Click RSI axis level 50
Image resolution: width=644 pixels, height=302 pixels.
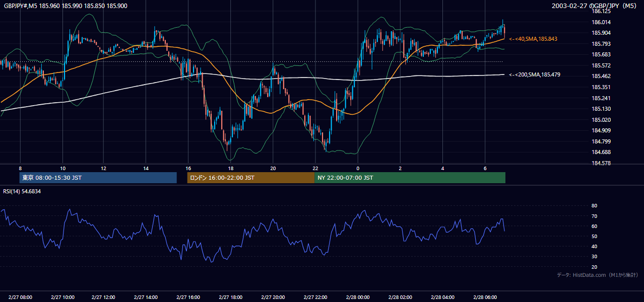click(x=595, y=236)
